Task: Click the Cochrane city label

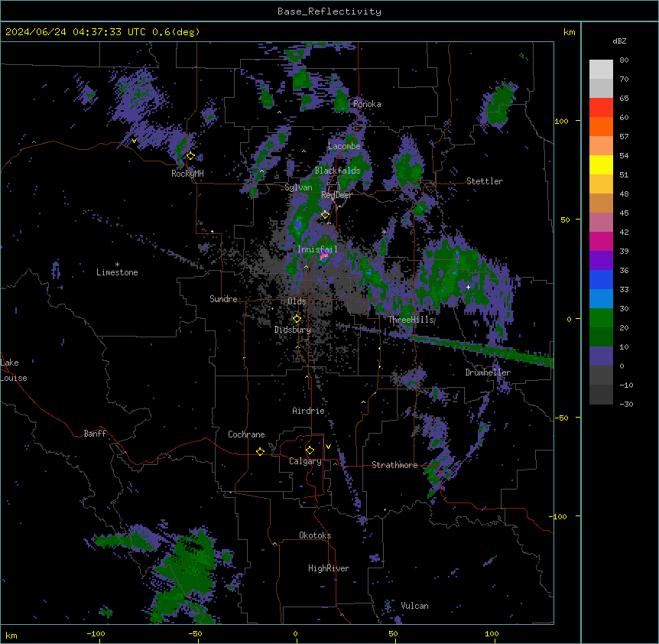Action: click(246, 434)
